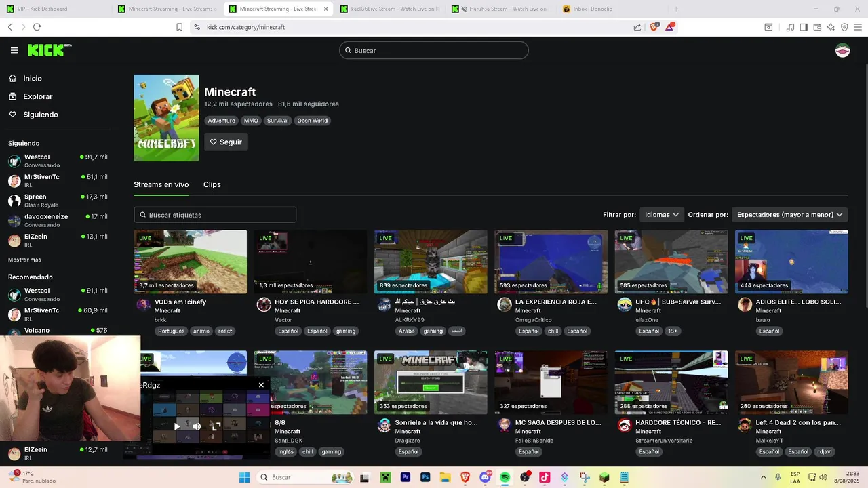Viewport: 868px width, 488px height.
Task: Click the Árabe tag under ALKRKY99 stream
Action: tap(406, 331)
